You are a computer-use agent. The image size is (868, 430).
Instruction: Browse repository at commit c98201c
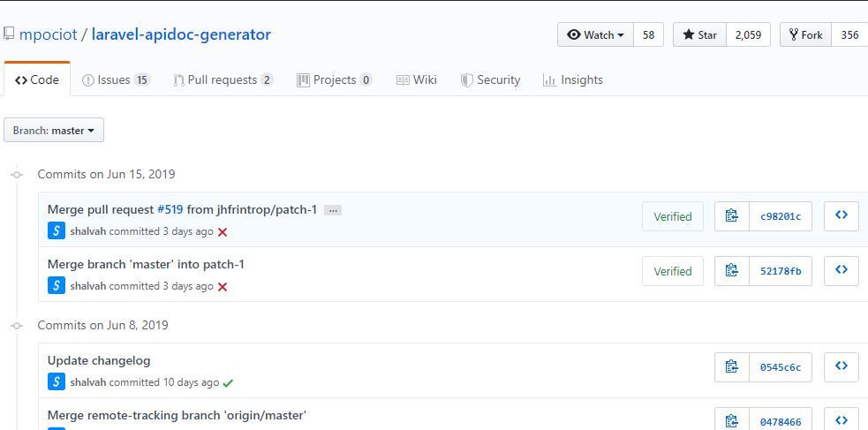pos(841,216)
